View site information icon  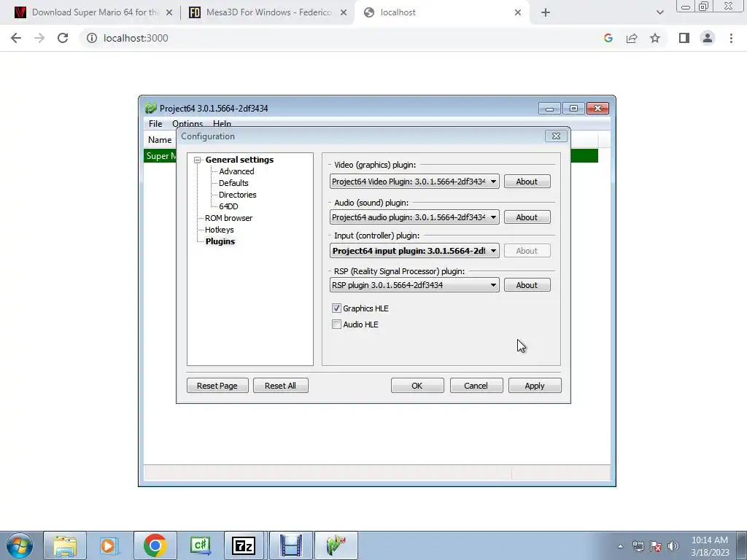coord(91,38)
